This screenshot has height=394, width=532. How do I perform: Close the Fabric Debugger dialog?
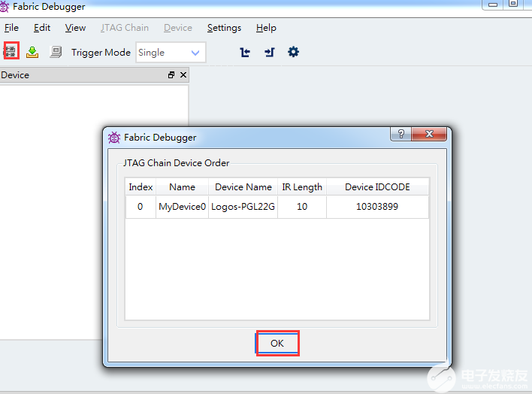[429, 134]
